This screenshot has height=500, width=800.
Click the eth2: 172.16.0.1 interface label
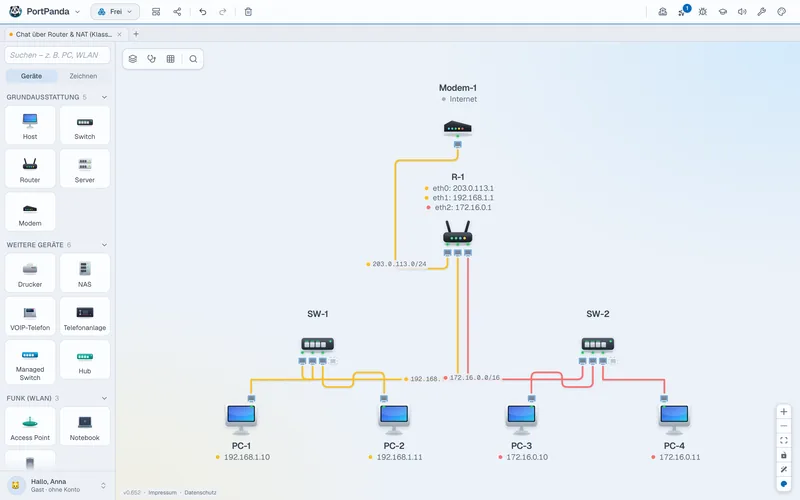click(459, 207)
